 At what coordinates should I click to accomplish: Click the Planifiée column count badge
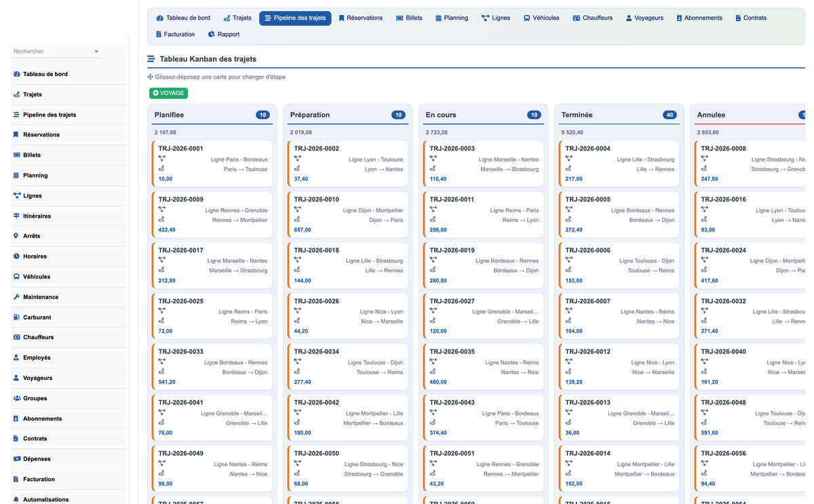click(263, 115)
